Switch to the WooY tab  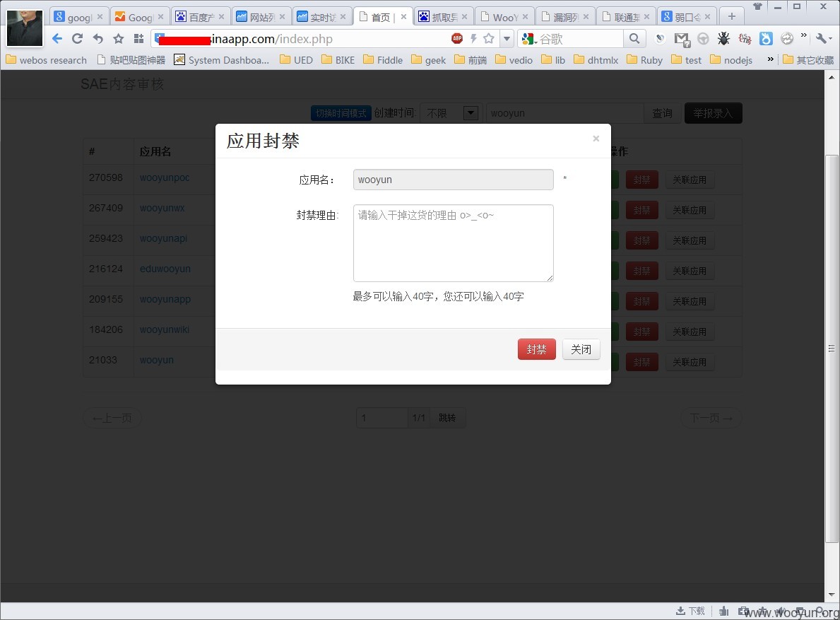coord(504,16)
